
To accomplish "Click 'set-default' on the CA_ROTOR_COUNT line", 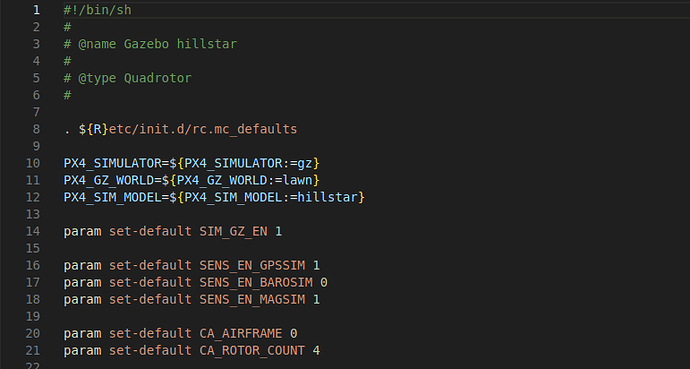I will [150, 351].
